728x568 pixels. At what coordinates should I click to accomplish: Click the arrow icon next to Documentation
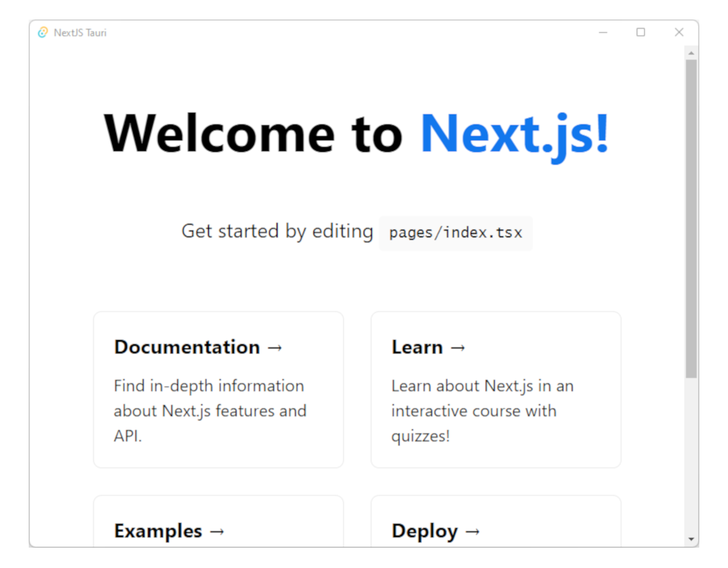click(x=276, y=347)
